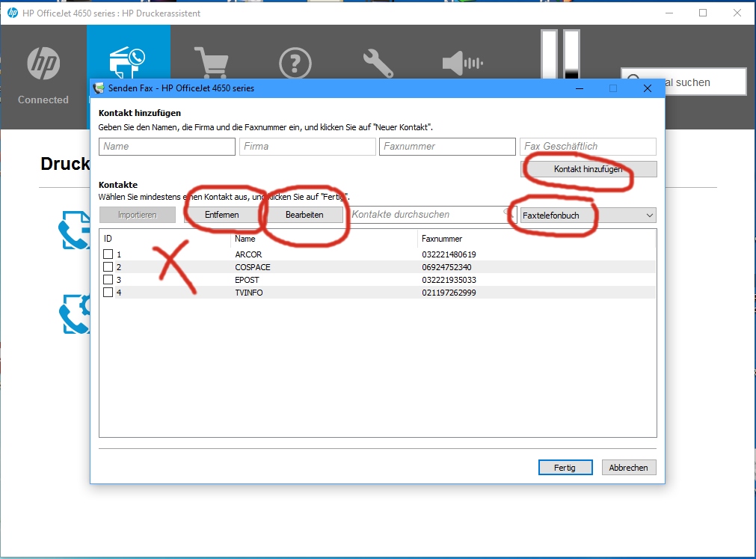Maximize the HP Druckerassistent window
The width and height of the screenshot is (756, 559).
click(x=703, y=13)
